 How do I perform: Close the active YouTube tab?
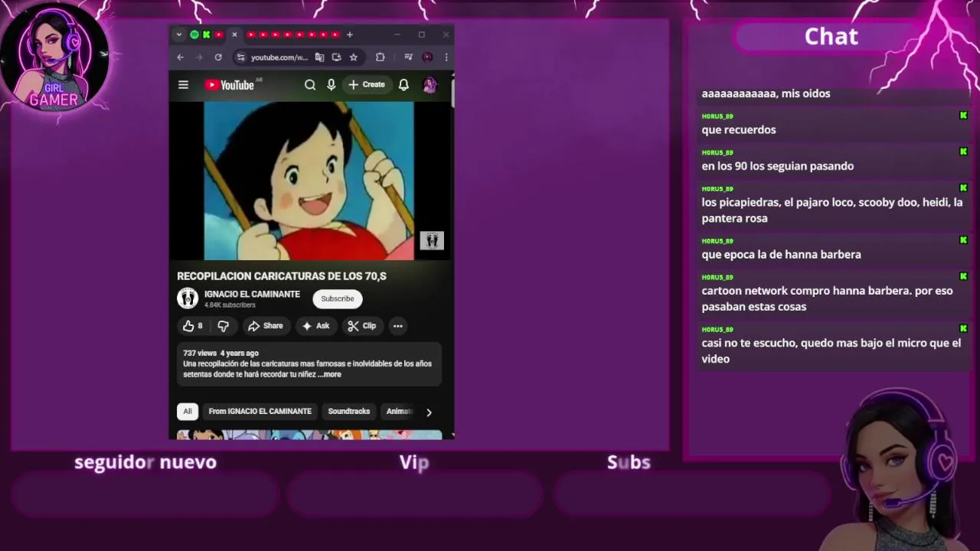[x=234, y=34]
